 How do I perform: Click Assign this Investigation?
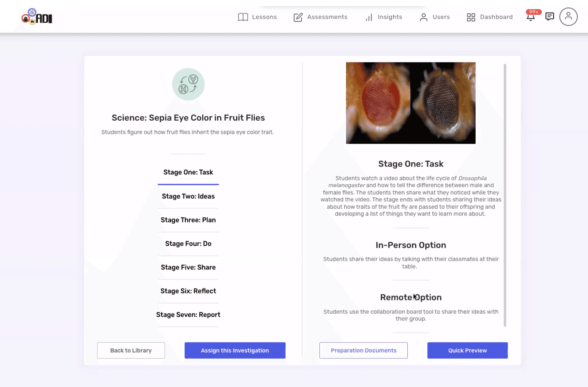point(235,350)
